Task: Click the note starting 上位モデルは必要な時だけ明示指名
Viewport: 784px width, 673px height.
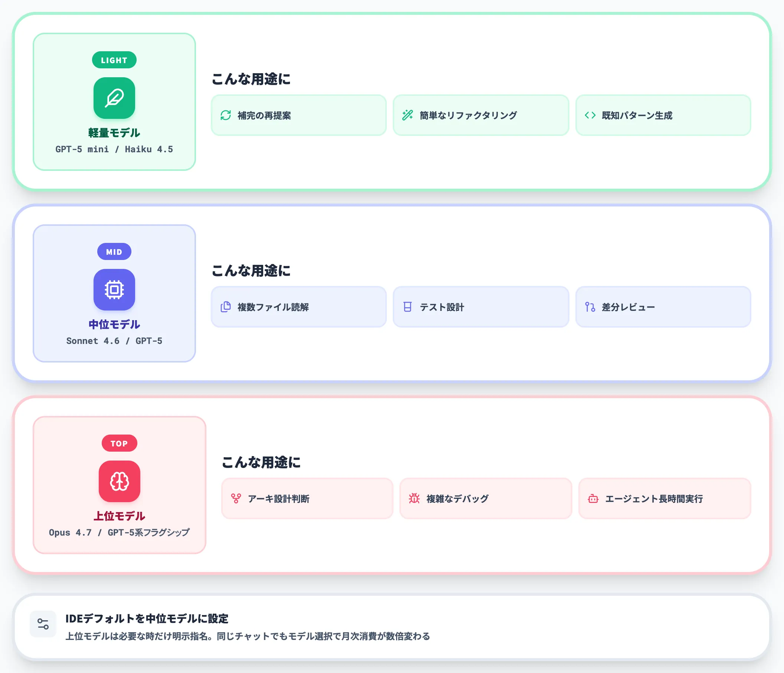Action: point(248,636)
